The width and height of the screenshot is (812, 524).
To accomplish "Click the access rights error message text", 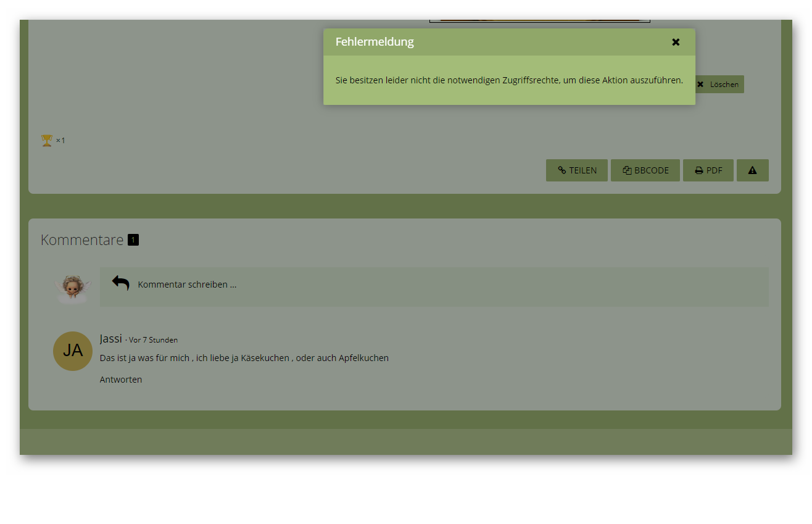I will click(509, 80).
